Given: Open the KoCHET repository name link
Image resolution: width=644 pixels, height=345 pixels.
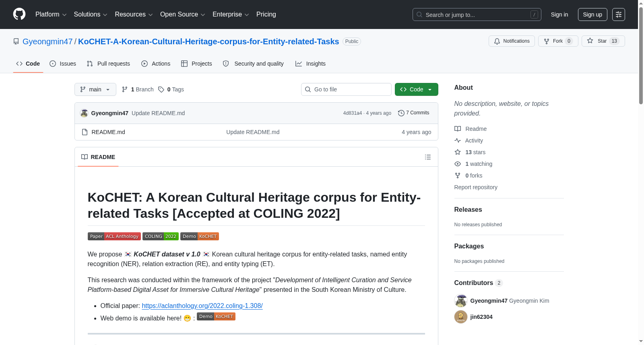Looking at the screenshot, I should click(208, 41).
